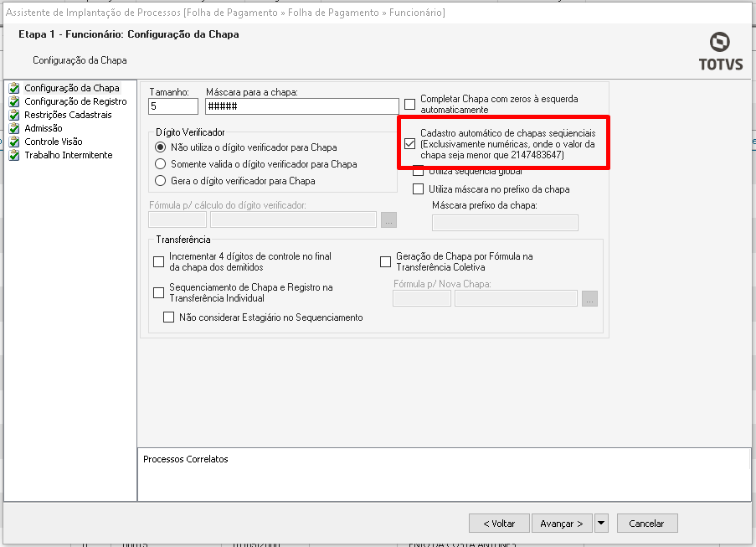This screenshot has width=756, height=547.
Task: Click the Tamanho input field
Action: [173, 106]
